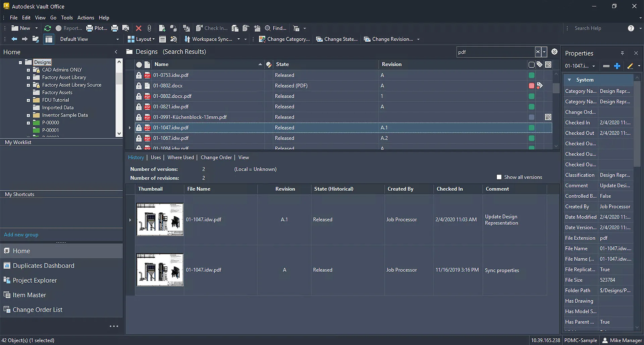Click the red Delete X icon
This screenshot has width=644, height=345.
(x=139, y=28)
